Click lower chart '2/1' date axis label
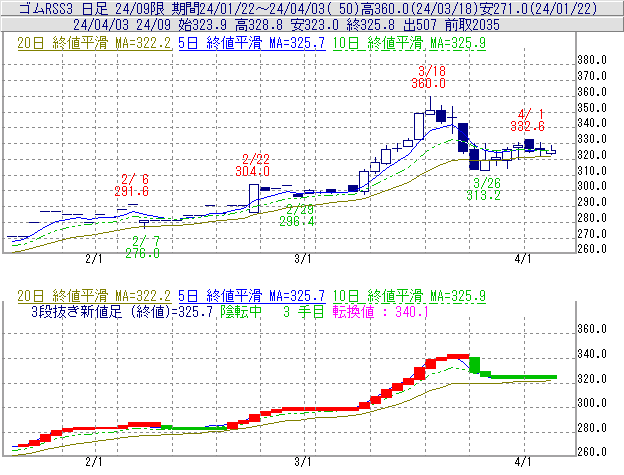This screenshot has height=475, width=624. (x=94, y=462)
